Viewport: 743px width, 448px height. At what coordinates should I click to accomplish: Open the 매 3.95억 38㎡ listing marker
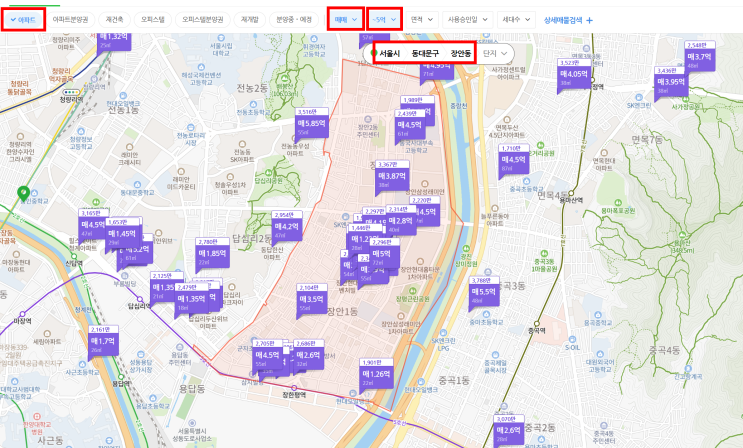[671, 82]
